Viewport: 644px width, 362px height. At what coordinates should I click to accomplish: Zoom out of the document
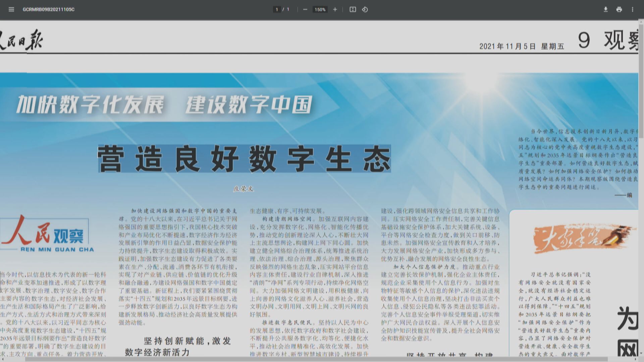point(305,9)
